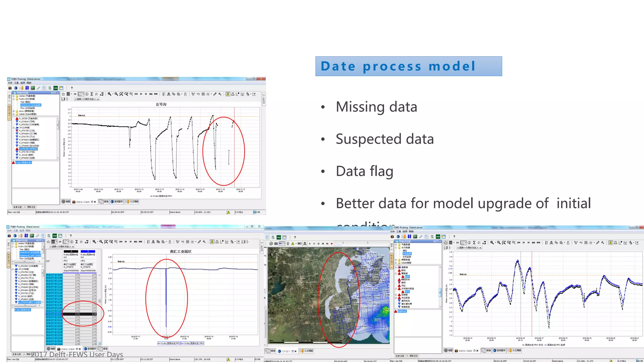The height and width of the screenshot is (362, 644).
Task: Click the pencil edit icon in the top window toolbar
Action: click(x=215, y=94)
